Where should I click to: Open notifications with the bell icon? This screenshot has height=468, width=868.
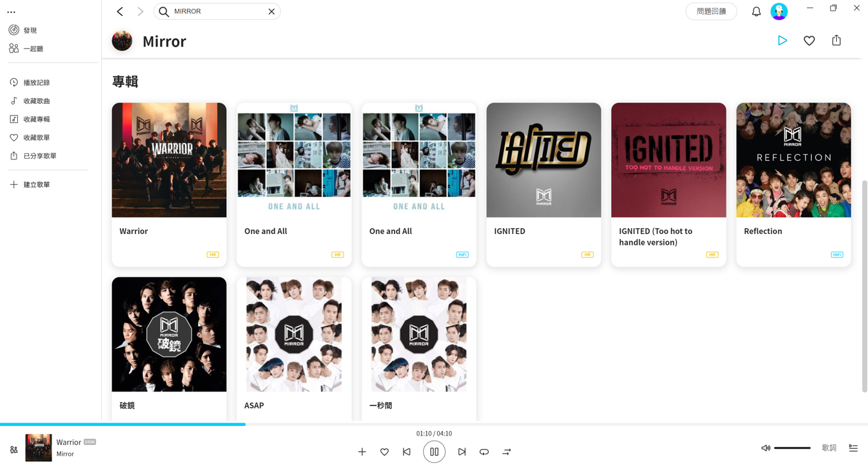(756, 11)
